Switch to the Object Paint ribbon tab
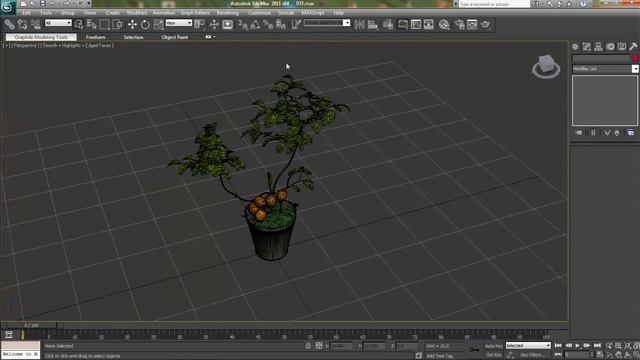640x360 pixels. [174, 37]
